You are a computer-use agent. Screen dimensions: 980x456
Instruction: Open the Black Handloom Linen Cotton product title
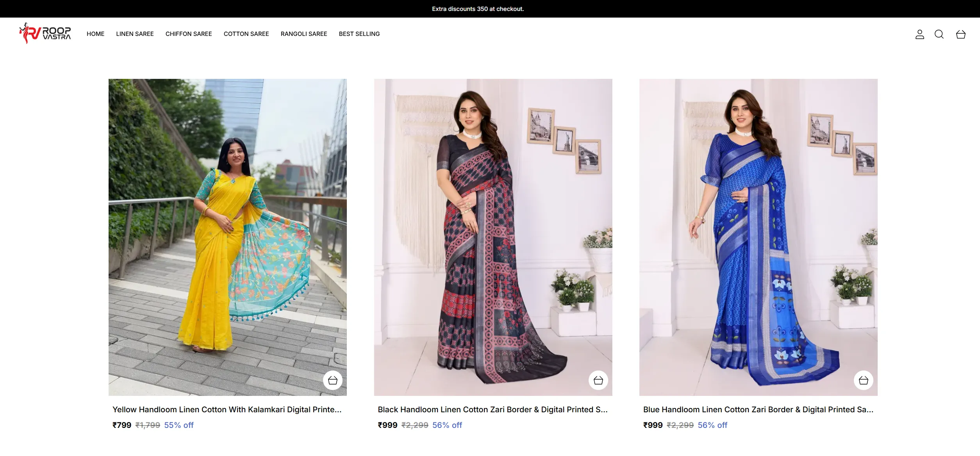pos(493,410)
